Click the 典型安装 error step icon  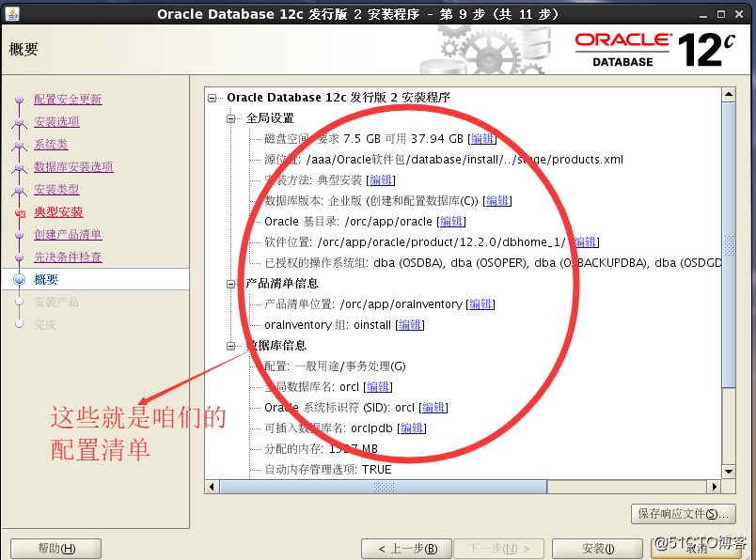tap(20, 212)
